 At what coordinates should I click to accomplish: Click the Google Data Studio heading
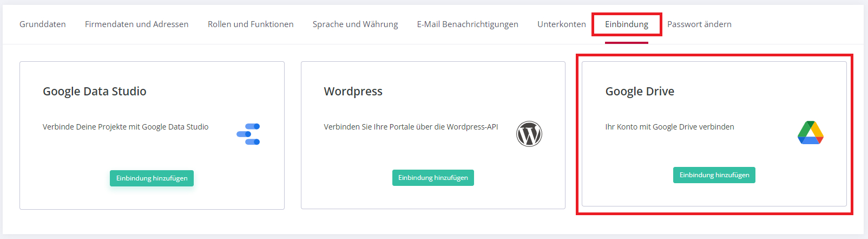click(95, 91)
